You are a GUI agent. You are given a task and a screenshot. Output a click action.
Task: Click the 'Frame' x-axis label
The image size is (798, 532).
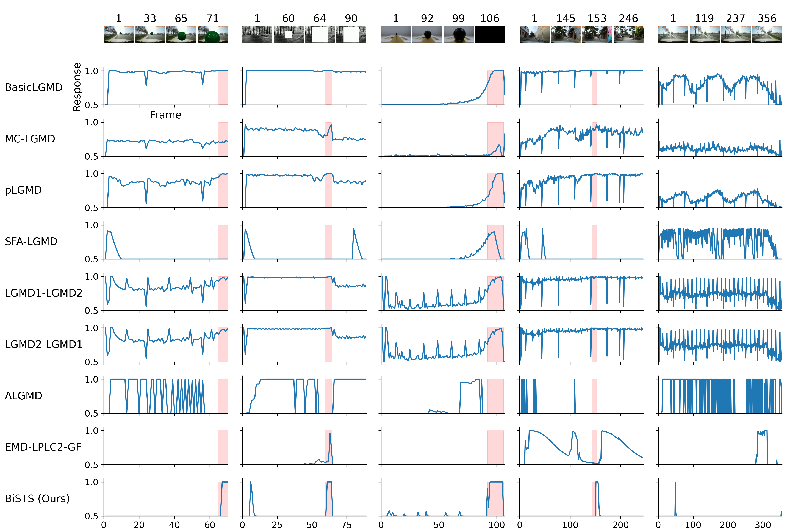point(166,115)
